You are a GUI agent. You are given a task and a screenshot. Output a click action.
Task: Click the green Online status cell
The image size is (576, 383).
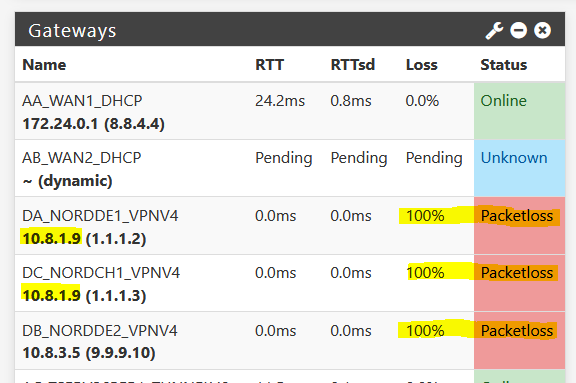519,111
